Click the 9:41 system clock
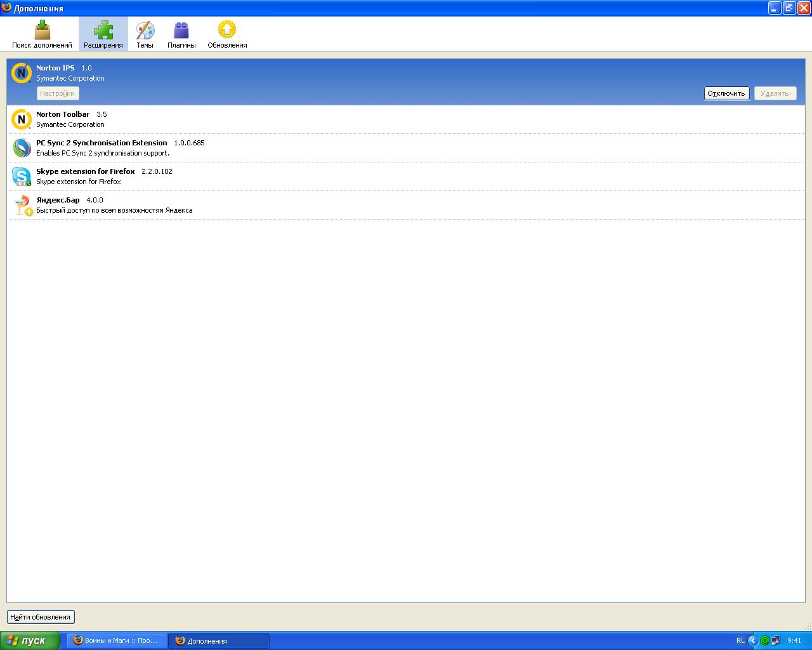The image size is (812, 650). tap(794, 640)
